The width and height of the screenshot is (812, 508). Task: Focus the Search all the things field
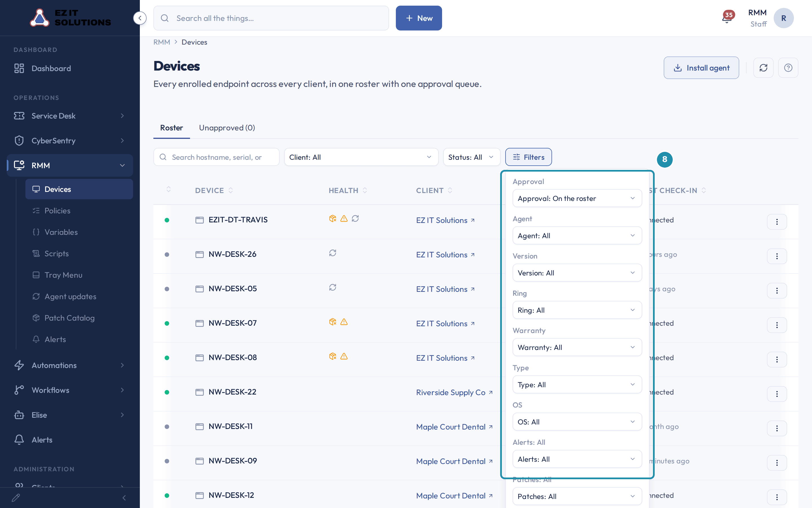(271, 18)
